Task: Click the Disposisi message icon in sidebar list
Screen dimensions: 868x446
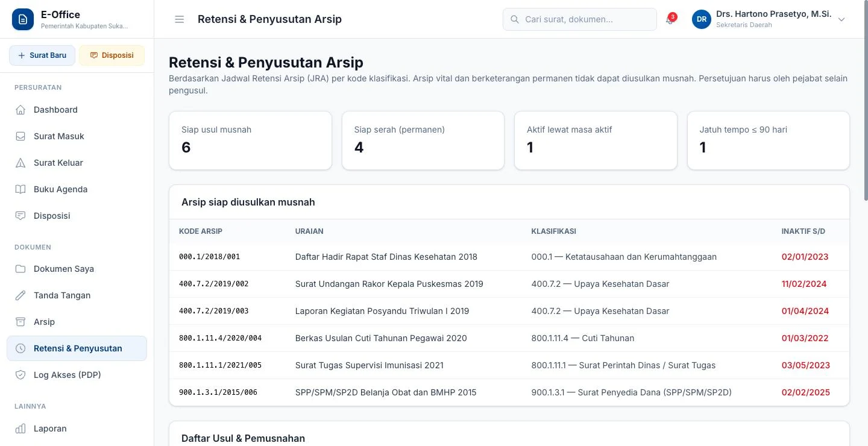Action: 20,216
